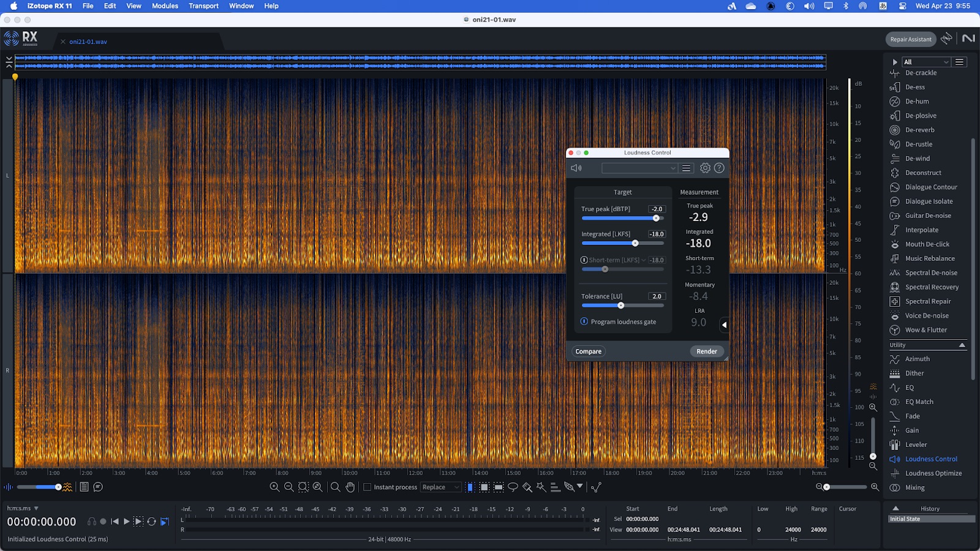Enable the Instant process checkbox

[x=367, y=487]
